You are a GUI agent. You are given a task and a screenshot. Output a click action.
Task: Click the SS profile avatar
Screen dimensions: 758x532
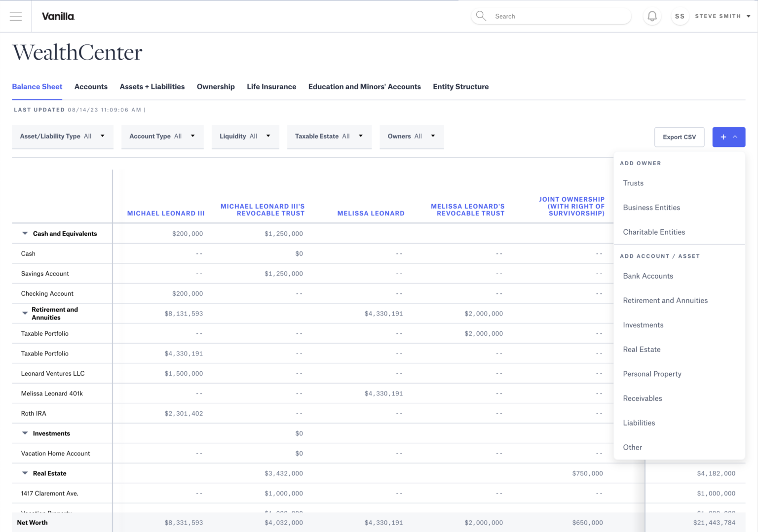click(680, 16)
